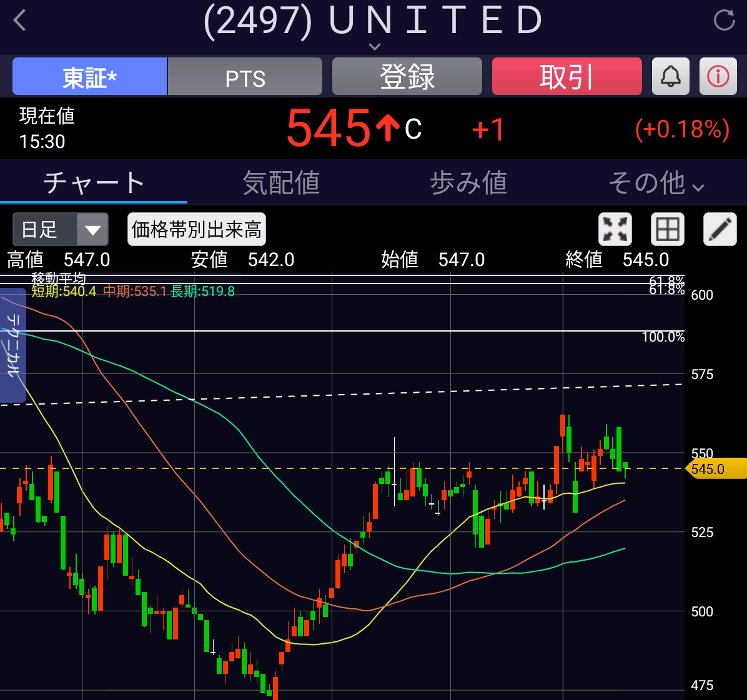The image size is (747, 700).
Task: Open price alert bell notifications
Action: click(670, 76)
